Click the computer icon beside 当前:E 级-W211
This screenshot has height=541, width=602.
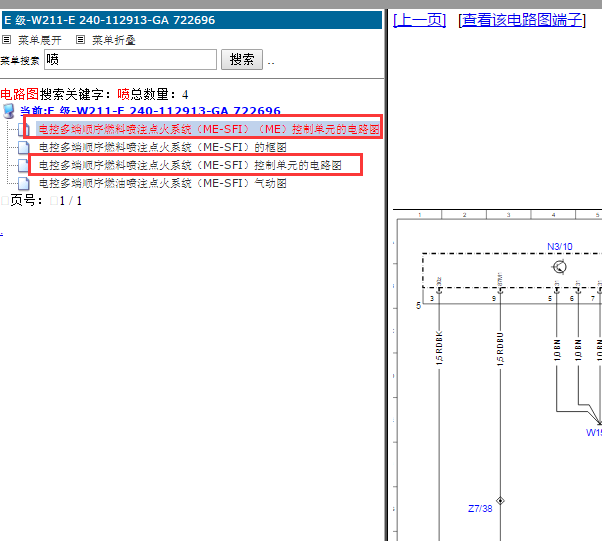coord(9,111)
